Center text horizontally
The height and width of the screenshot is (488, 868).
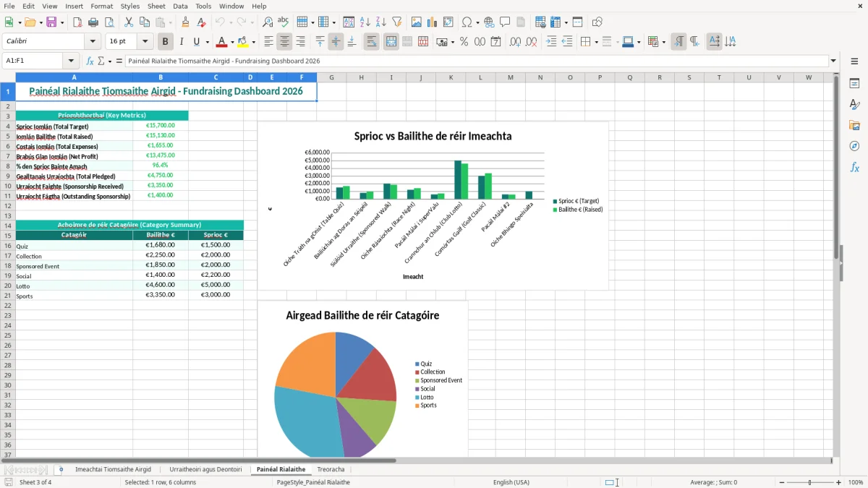pyautogui.click(x=284, y=42)
